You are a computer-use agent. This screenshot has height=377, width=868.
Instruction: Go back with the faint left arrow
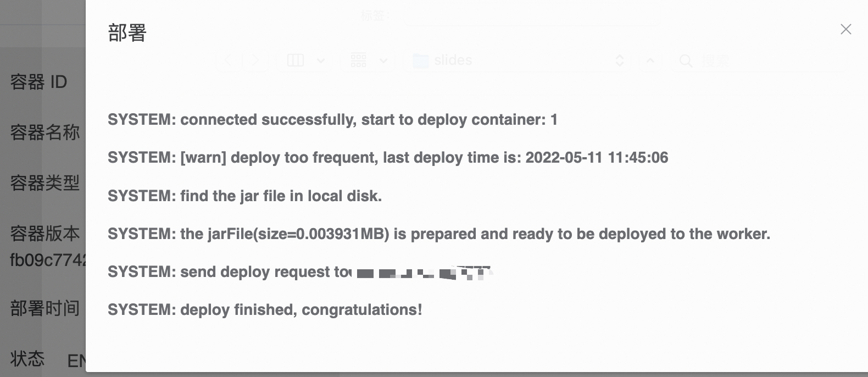[229, 60]
